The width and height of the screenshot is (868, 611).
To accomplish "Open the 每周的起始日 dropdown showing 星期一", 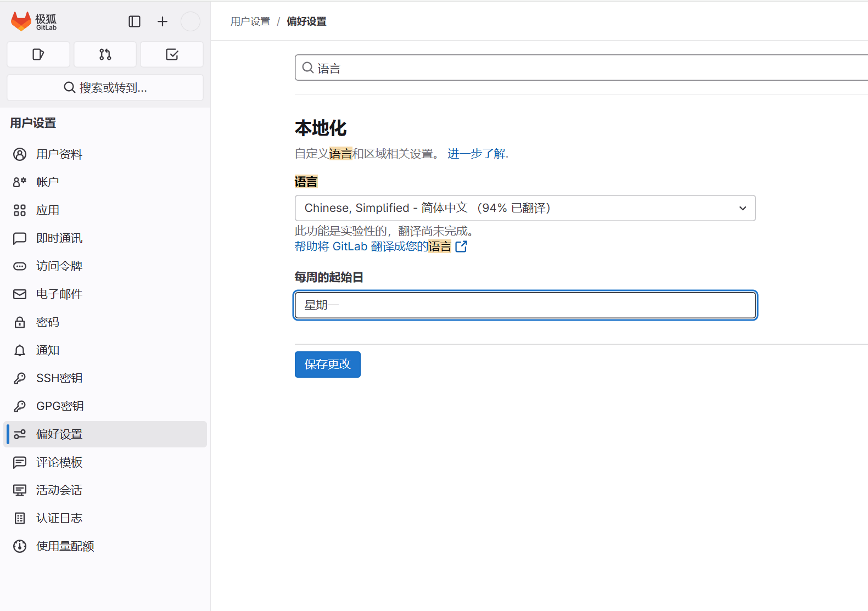I will click(x=525, y=305).
